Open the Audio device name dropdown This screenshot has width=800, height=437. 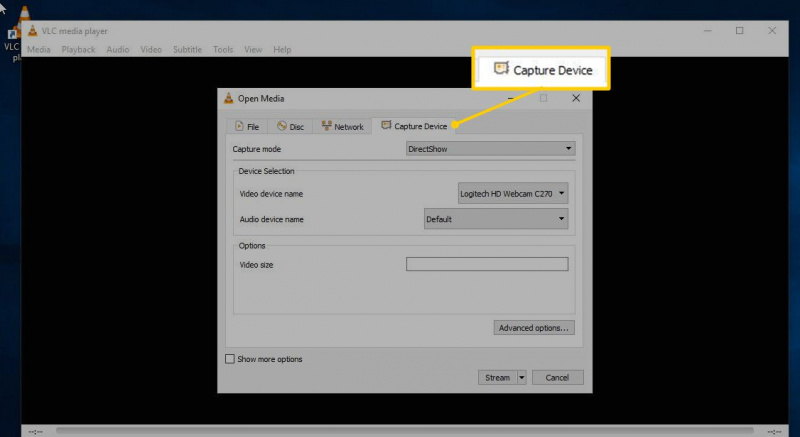tap(496, 219)
